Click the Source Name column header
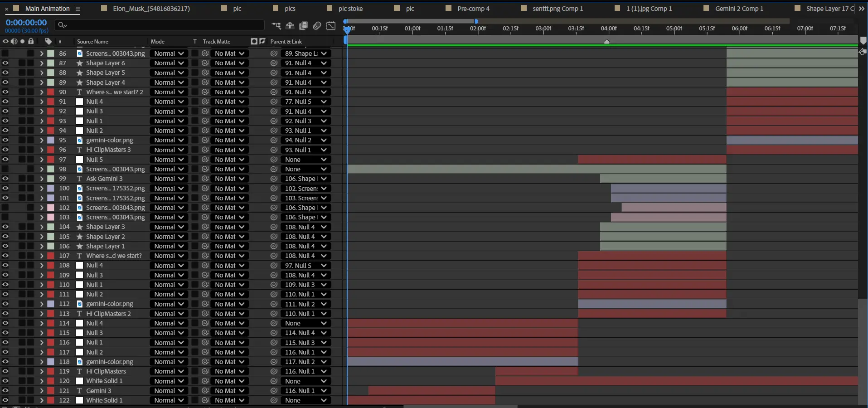Screen dimensions: 868x408 (x=92, y=42)
